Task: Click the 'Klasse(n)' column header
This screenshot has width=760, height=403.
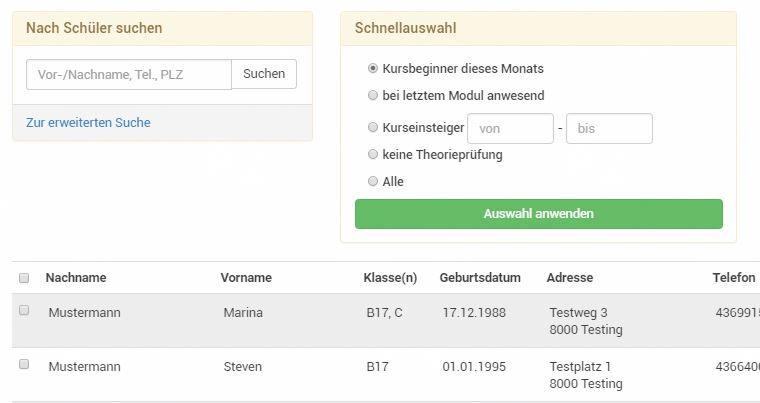Action: point(391,278)
